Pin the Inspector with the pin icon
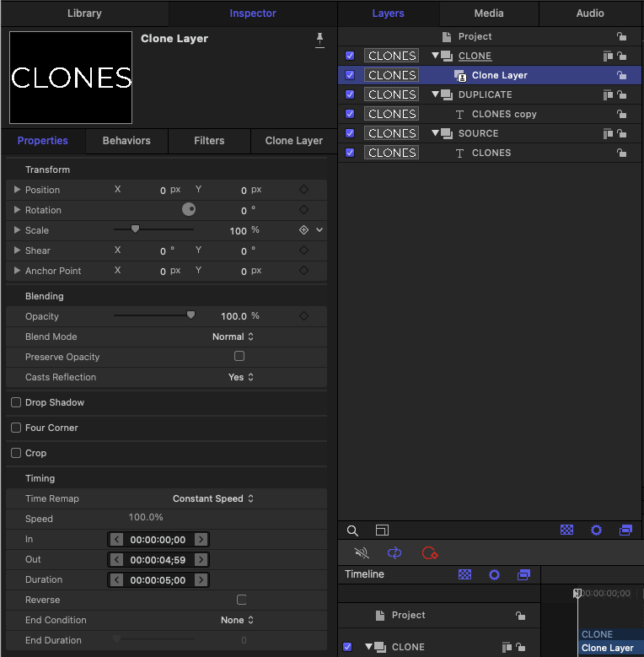Screen dimensions: 644x657 319,40
